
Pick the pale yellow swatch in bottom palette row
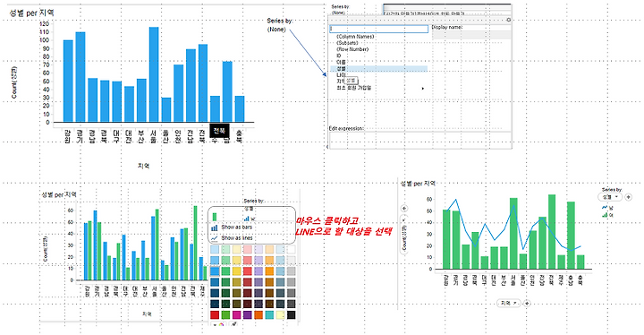(280, 314)
